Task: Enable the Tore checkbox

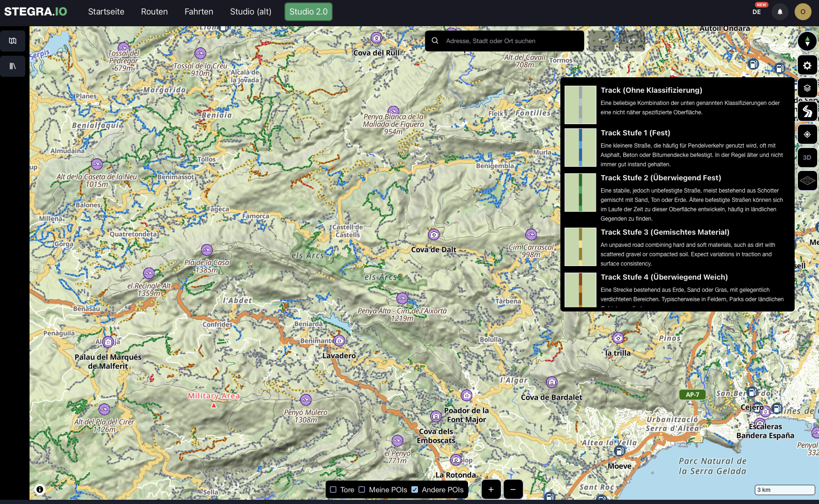Action: click(x=334, y=489)
